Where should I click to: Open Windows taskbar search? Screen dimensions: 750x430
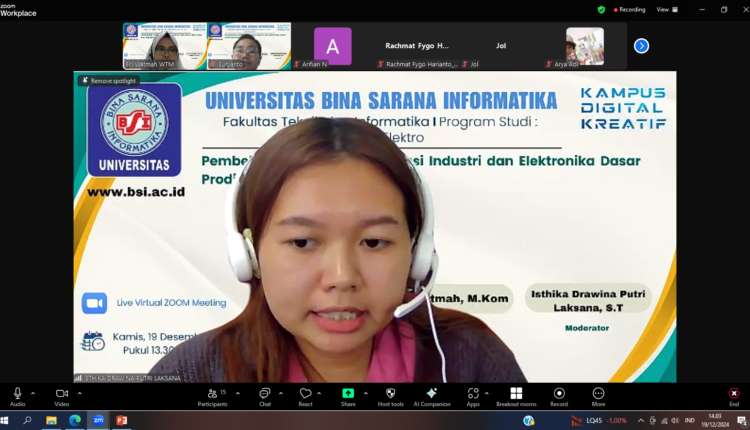coord(27,420)
